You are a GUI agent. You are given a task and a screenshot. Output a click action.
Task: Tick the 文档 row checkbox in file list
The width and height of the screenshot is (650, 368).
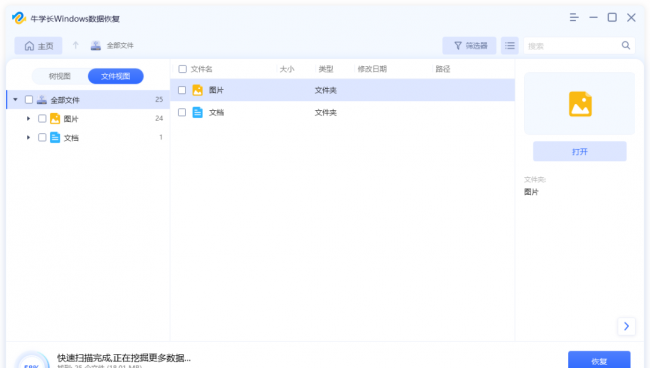pos(182,112)
